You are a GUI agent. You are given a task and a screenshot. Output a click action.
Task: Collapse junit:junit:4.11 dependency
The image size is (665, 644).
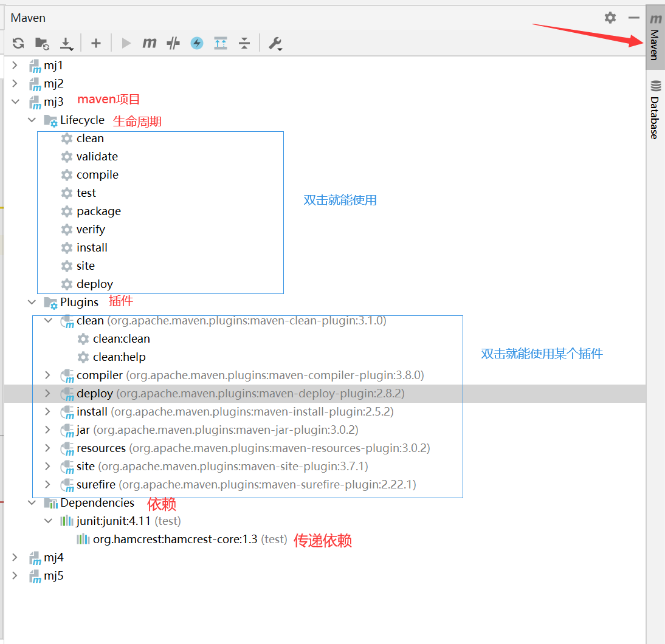pos(49,521)
